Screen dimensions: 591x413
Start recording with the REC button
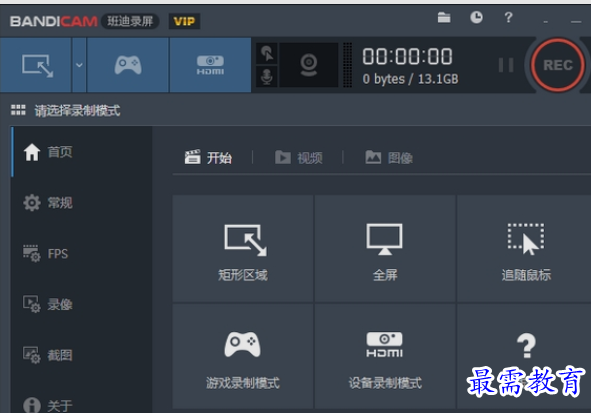point(558,65)
